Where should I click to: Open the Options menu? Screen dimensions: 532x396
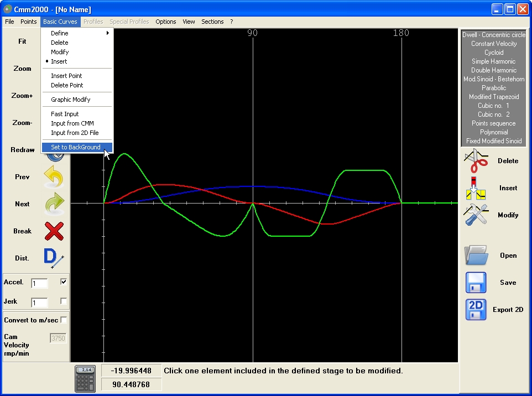point(165,22)
